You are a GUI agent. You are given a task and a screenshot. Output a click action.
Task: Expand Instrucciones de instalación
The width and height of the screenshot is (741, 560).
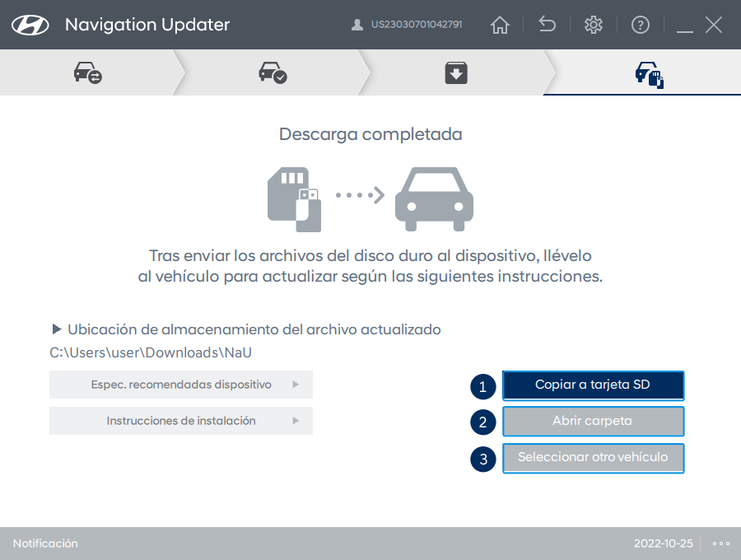[x=181, y=421]
